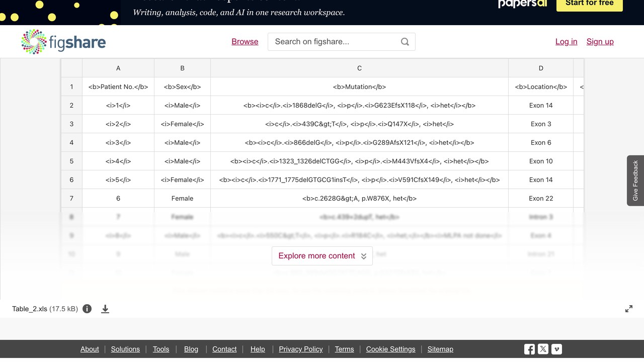Image resolution: width=644 pixels, height=362 pixels.
Task: Click the Patient No. header cell
Action: (118, 86)
